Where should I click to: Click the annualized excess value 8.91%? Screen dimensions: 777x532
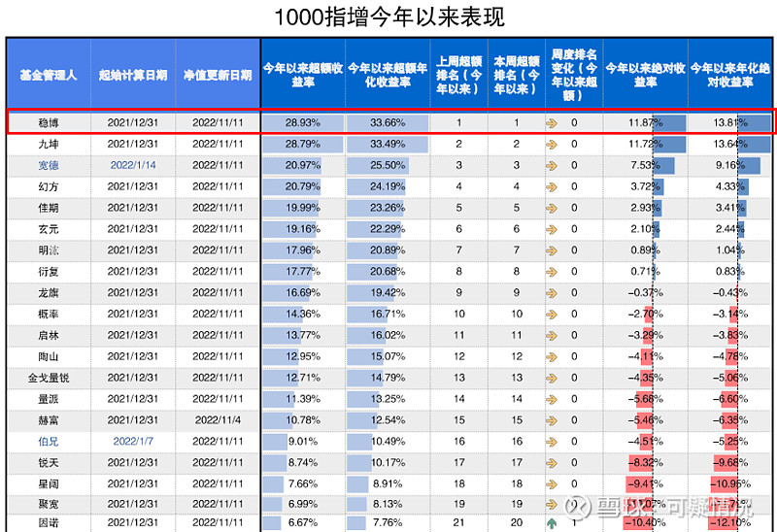(x=388, y=484)
